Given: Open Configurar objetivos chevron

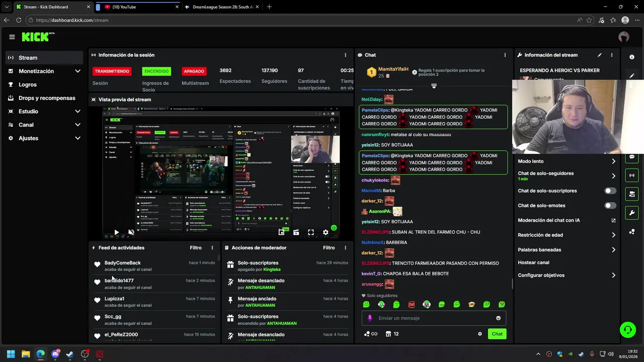Looking at the screenshot, I should pyautogui.click(x=613, y=275).
